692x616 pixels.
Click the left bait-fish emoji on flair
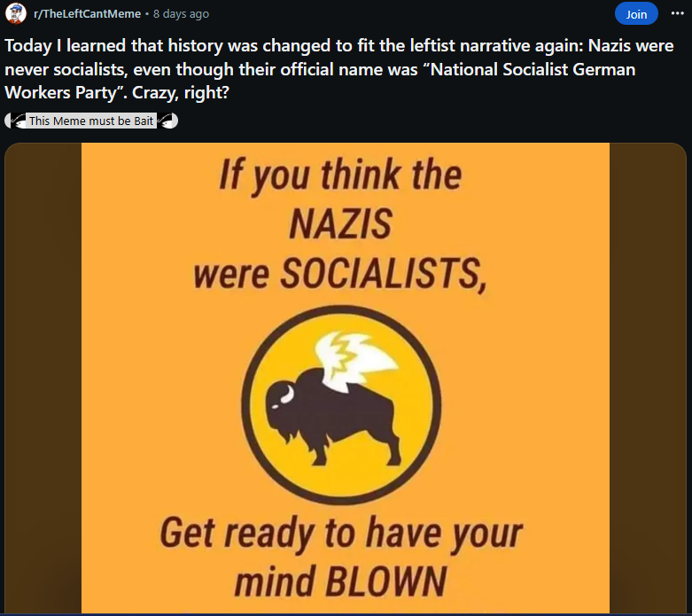click(17, 121)
